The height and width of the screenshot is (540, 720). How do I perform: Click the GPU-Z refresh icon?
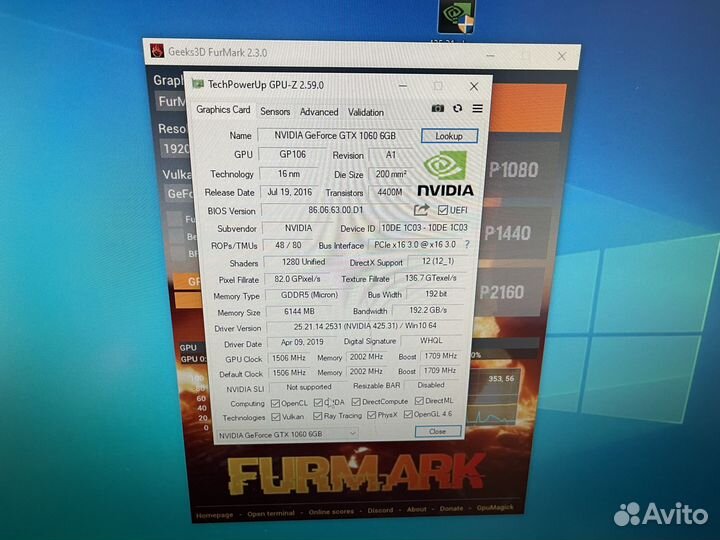pyautogui.click(x=458, y=108)
